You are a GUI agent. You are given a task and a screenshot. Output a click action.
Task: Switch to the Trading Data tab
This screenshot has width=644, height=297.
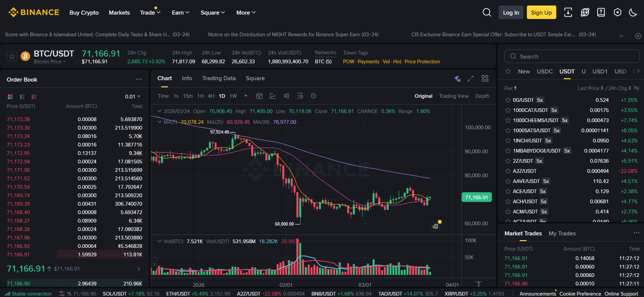click(219, 78)
